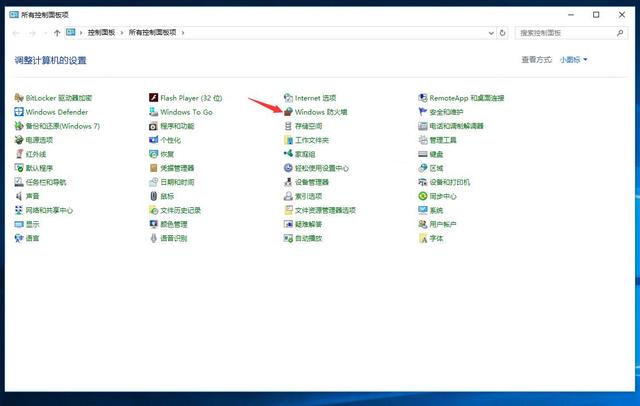
Task: Open 同步中心 sync center
Action: tap(438, 196)
